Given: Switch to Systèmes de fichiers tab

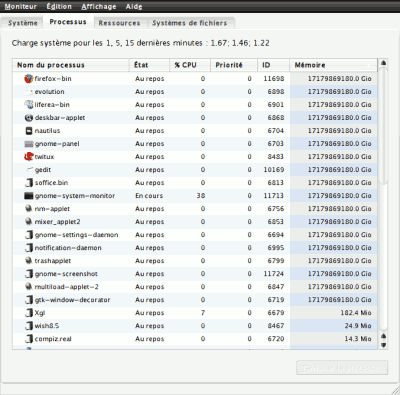Looking at the screenshot, I should click(x=189, y=23).
